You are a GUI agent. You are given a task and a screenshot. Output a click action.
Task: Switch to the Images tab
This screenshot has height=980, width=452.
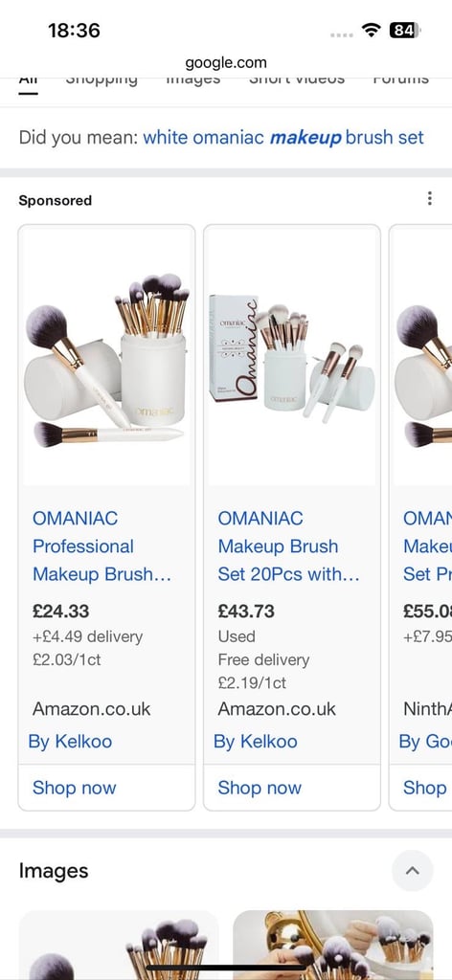pyautogui.click(x=192, y=80)
